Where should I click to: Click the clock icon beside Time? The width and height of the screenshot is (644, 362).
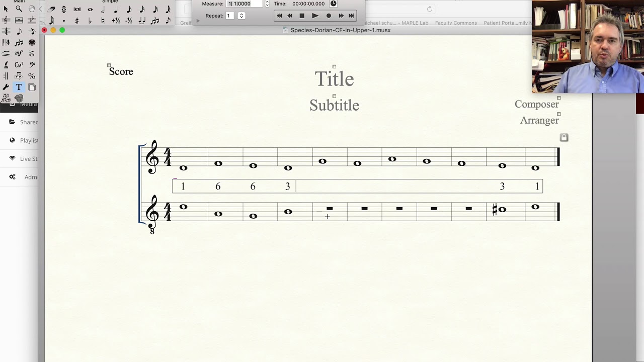pos(333,4)
